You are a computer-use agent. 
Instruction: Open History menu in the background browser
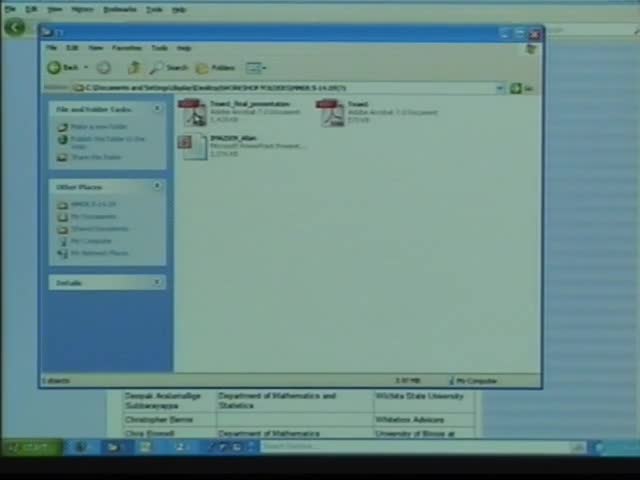[x=82, y=9]
